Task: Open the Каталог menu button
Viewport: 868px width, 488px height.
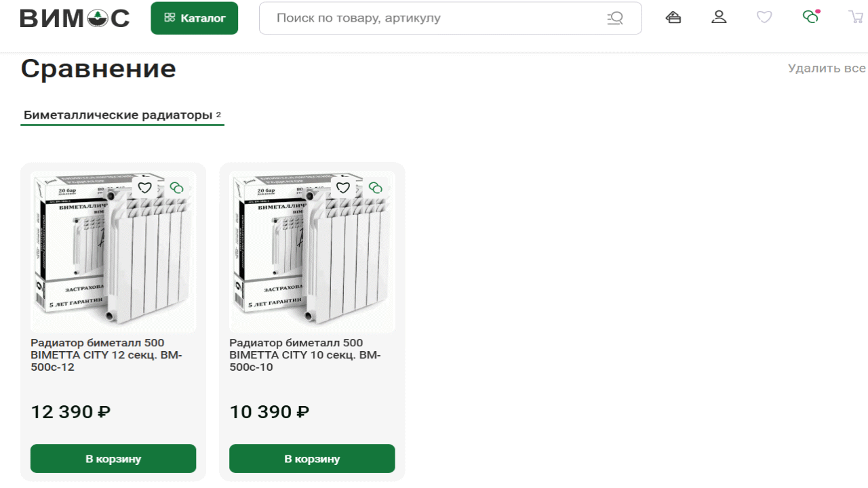Action: click(x=195, y=18)
